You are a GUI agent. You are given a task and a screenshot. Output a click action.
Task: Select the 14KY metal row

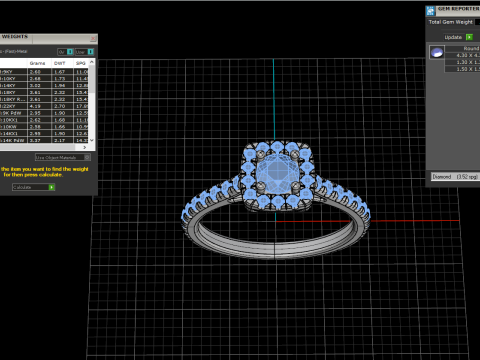click(44, 85)
